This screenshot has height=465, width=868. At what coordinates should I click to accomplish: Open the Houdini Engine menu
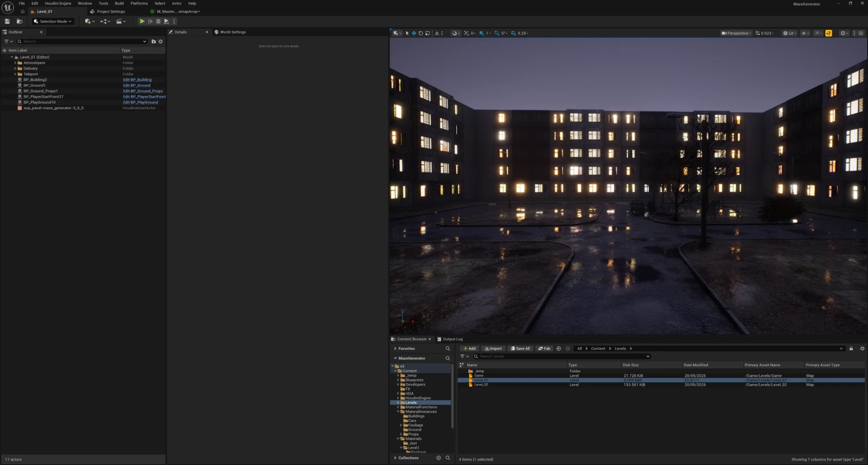tap(58, 3)
